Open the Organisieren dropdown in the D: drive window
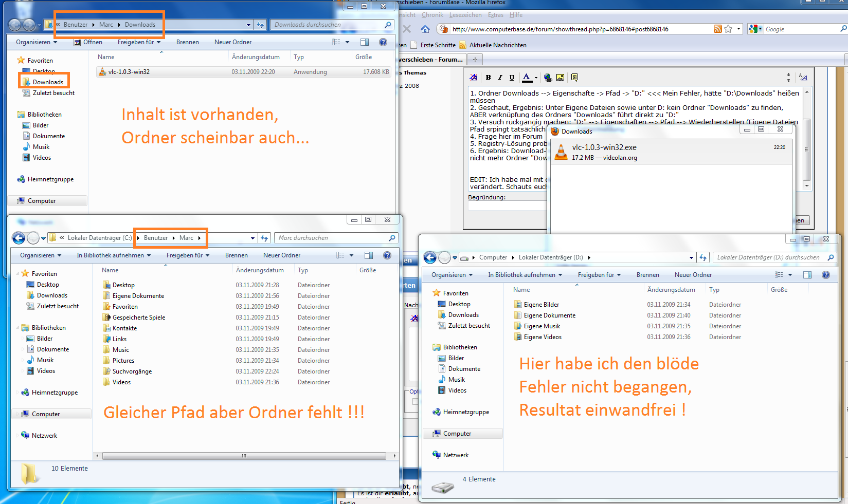This screenshot has width=848, height=504. tap(452, 275)
